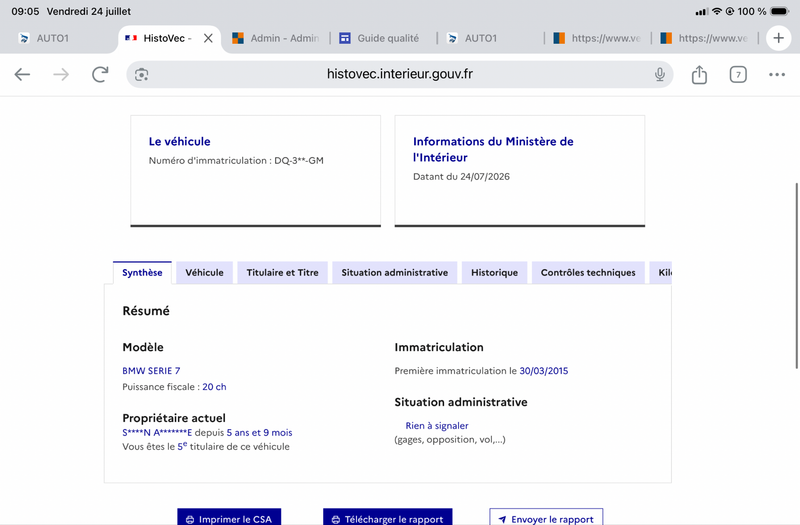Switch to the Guide qualité tab
This screenshot has width=800, height=525.
click(x=380, y=38)
